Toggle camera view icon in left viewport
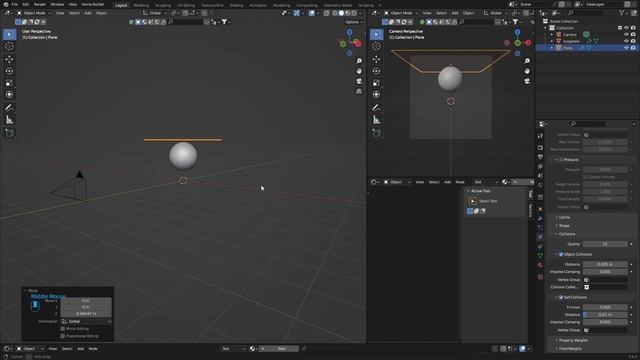Screen dimensions: 640x360 (x=359, y=81)
